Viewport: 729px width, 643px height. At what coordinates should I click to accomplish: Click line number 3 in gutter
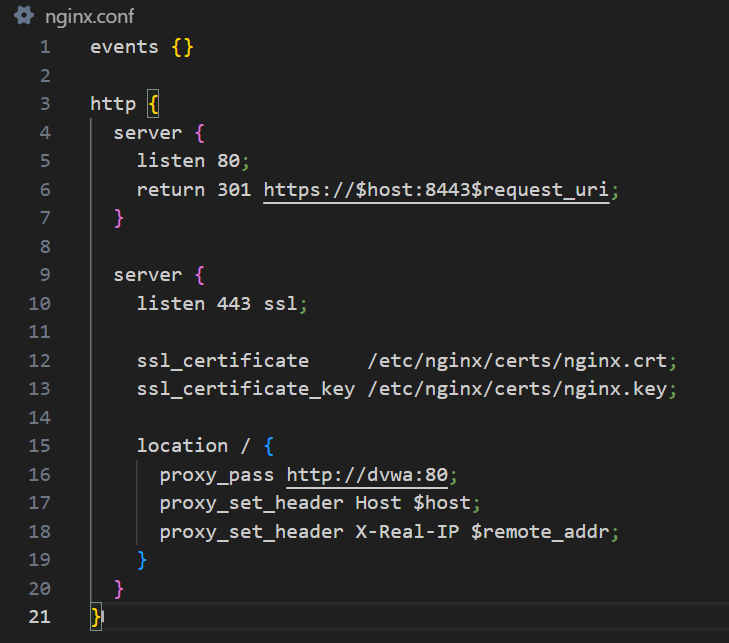coord(45,104)
